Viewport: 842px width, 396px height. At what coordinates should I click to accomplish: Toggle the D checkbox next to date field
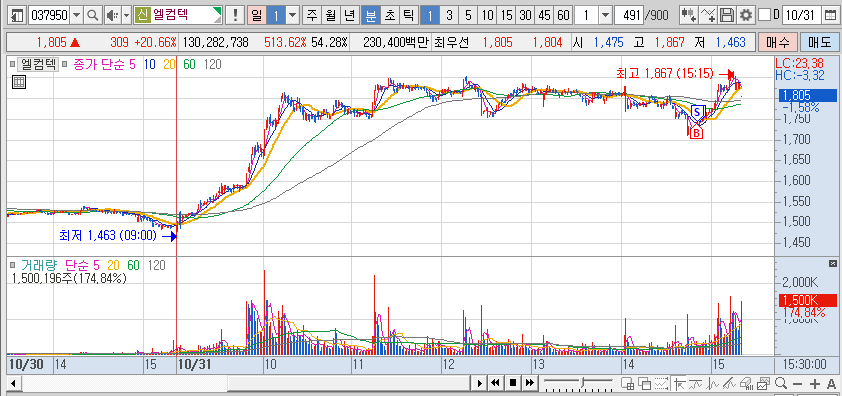coord(765,15)
